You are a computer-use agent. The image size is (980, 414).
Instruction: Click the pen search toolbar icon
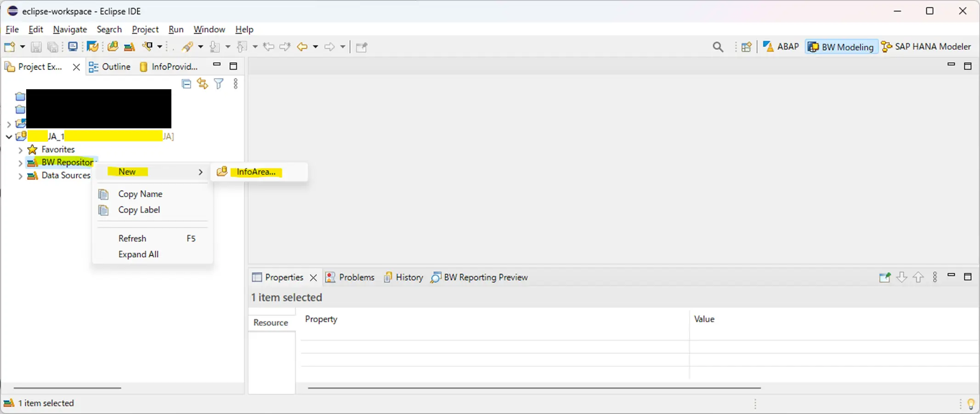tap(187, 46)
